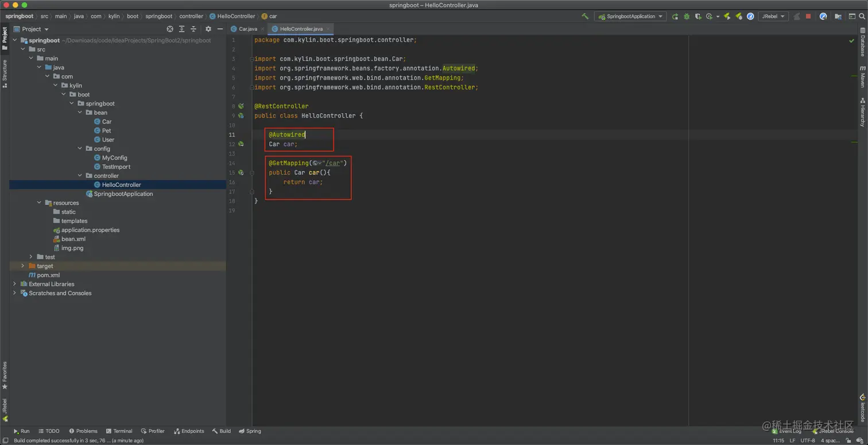Toggle the Project tool window on the left stripe
Screen dimensions: 868x445
coord(5,38)
